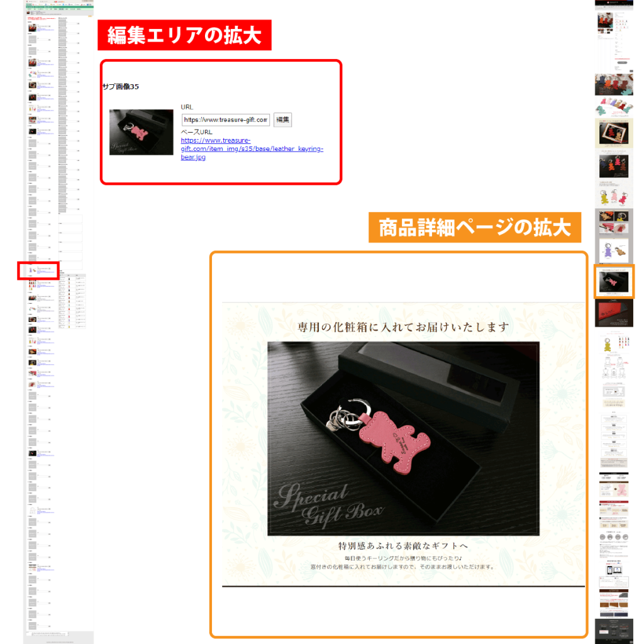Open the leather_keyring-bear.jpg base URL link
The height and width of the screenshot is (644, 644).
coord(252,149)
